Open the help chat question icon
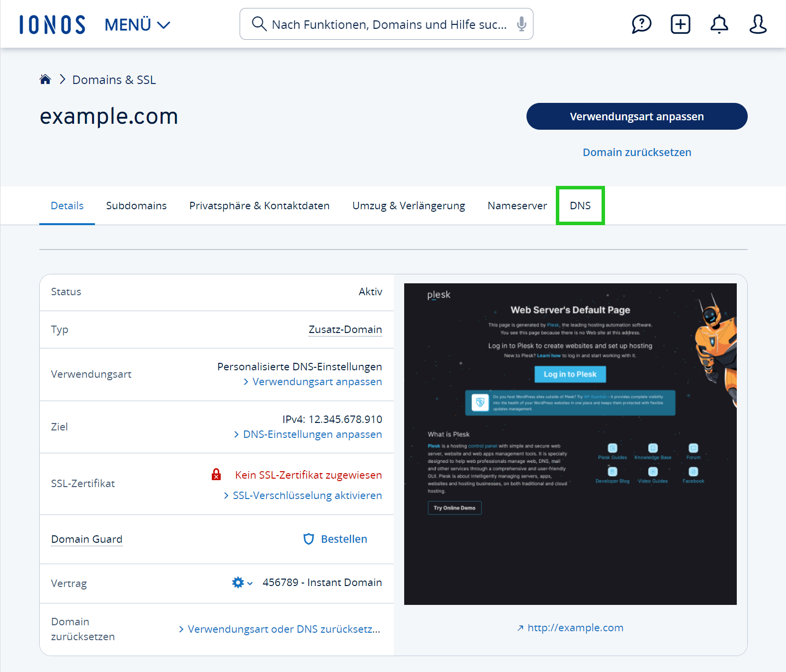 [641, 24]
